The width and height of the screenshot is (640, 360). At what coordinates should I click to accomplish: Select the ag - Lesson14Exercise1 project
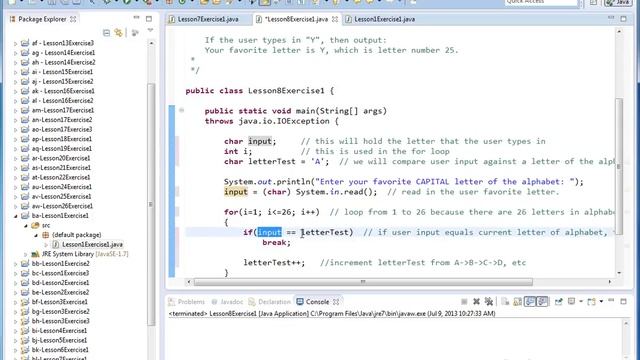63,53
